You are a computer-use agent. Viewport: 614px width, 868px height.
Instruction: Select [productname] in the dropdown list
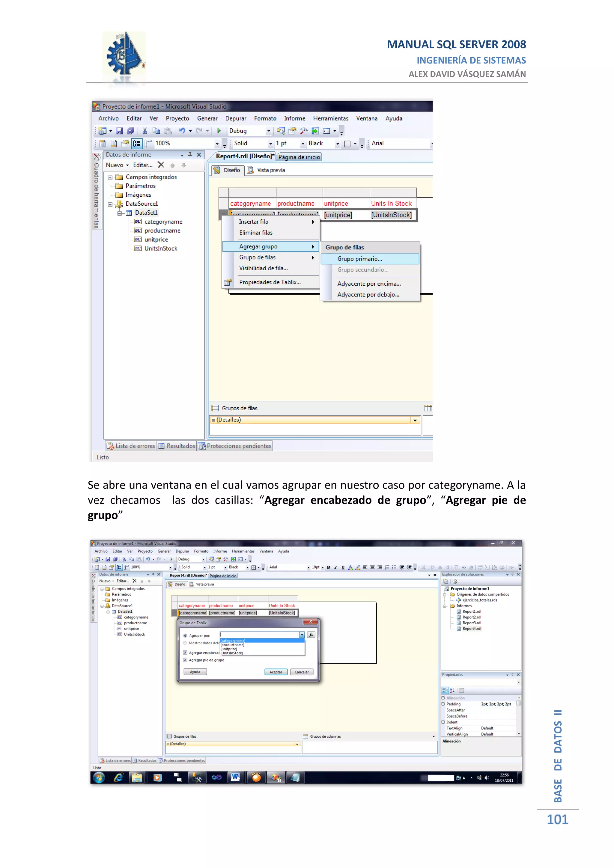(x=262, y=645)
